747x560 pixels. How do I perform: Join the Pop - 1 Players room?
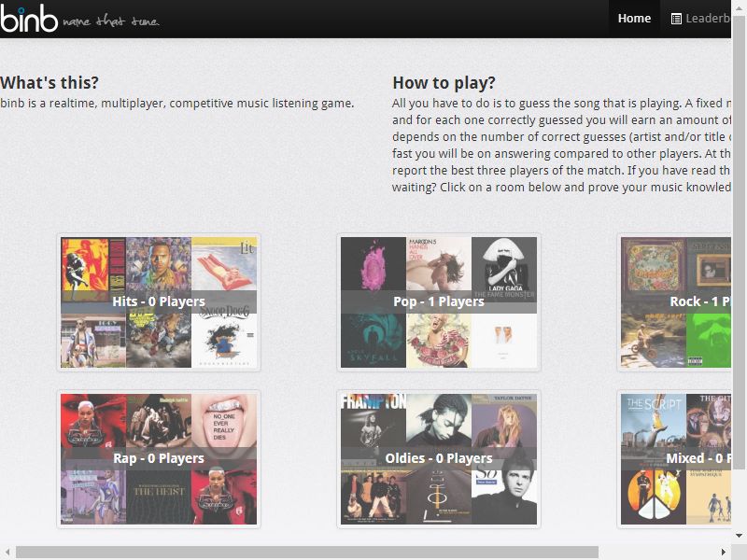tap(439, 301)
